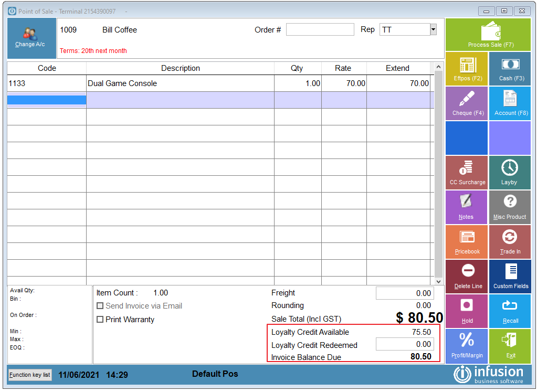This screenshot has height=392, width=537.
Task: Click Invoice Balance Due amount 80.50
Action: coord(421,357)
